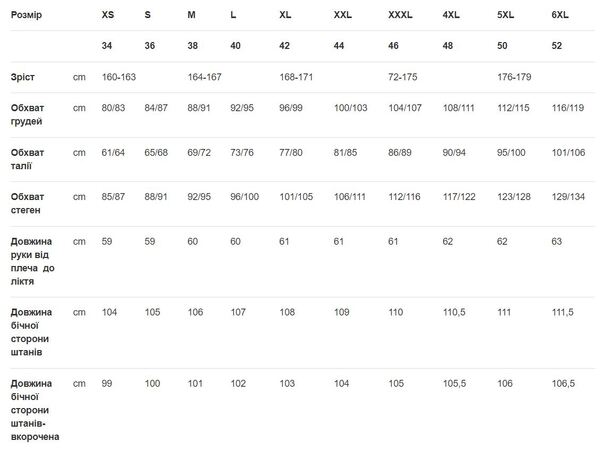Click the 106,5 shortened length cell
The image size is (600, 449).
563,384
